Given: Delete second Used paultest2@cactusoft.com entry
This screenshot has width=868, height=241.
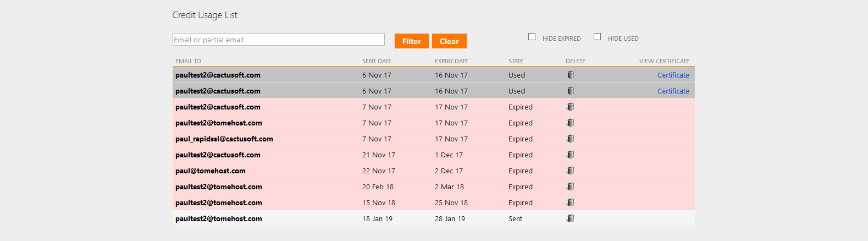Looking at the screenshot, I should click(571, 91).
